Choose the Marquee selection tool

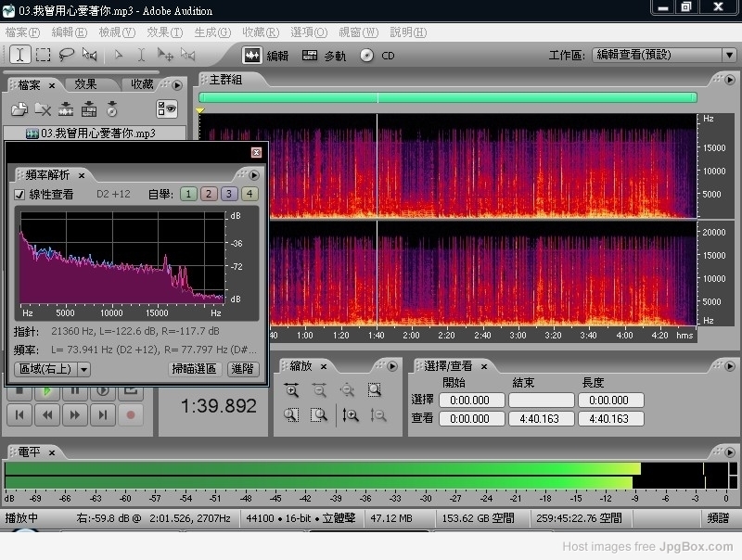coord(43,55)
